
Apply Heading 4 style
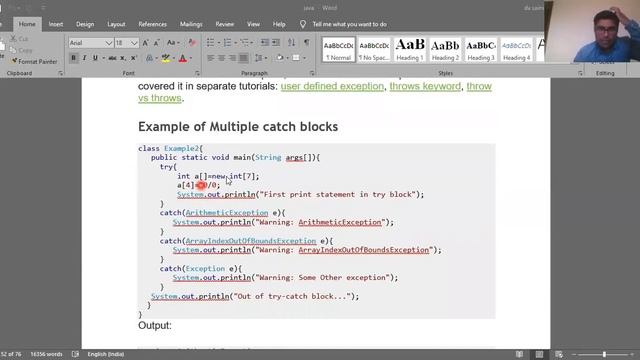tap(517, 50)
